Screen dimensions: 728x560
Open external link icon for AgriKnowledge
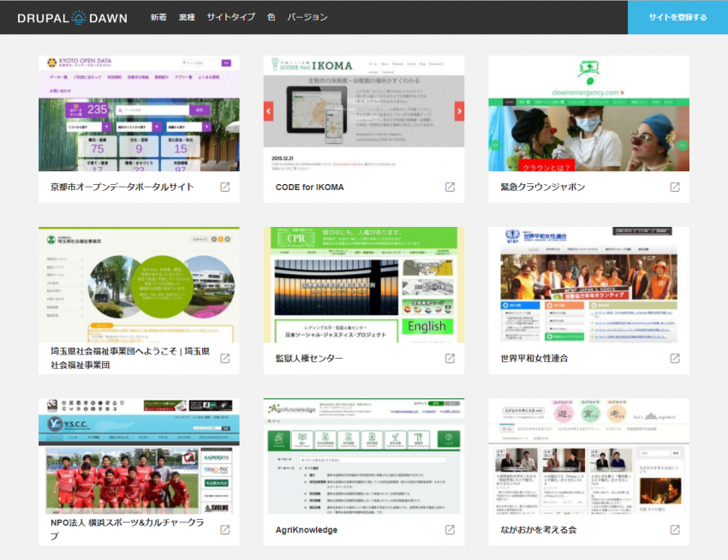[x=450, y=530]
